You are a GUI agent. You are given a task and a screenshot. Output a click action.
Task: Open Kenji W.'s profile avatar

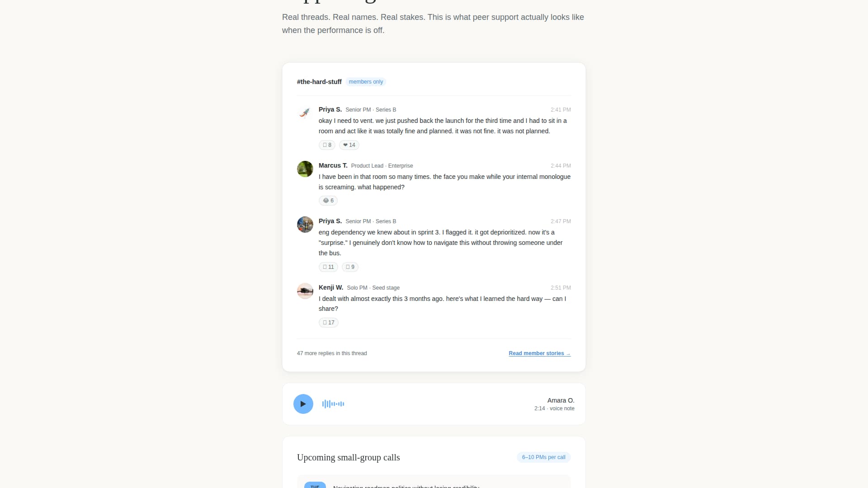[x=305, y=291]
